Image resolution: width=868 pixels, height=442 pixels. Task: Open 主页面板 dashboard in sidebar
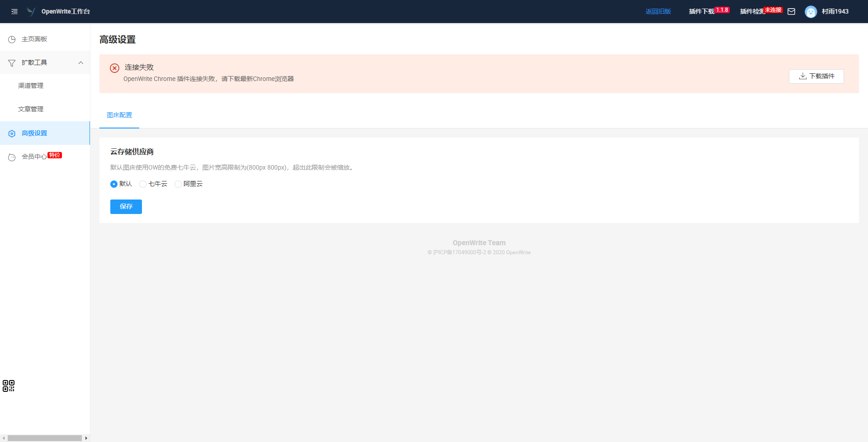34,39
